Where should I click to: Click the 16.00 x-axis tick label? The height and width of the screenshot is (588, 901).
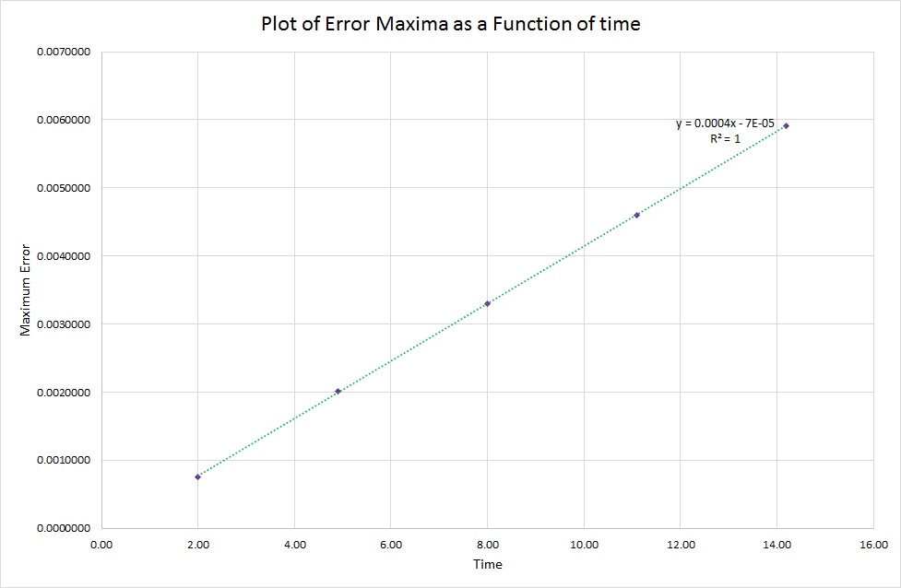872,545
